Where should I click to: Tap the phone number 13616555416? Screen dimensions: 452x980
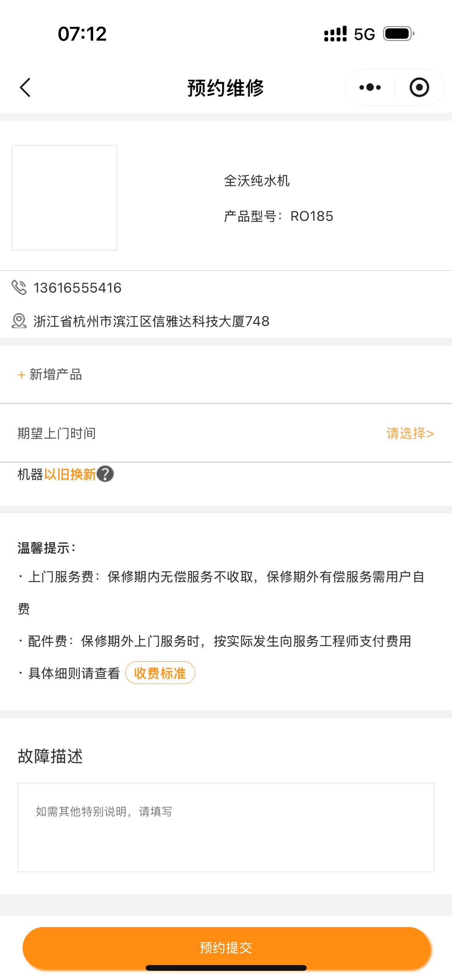77,288
